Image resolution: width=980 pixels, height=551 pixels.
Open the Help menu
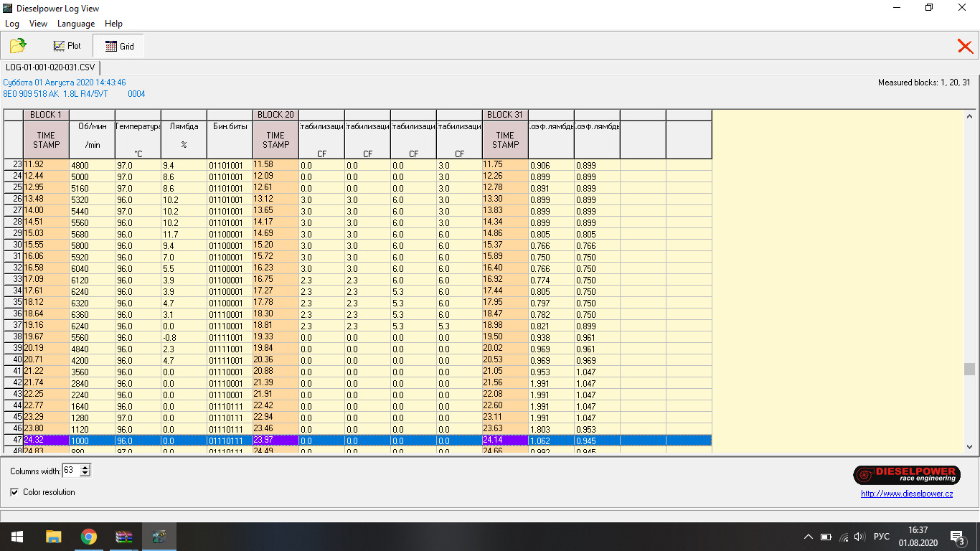tap(113, 24)
